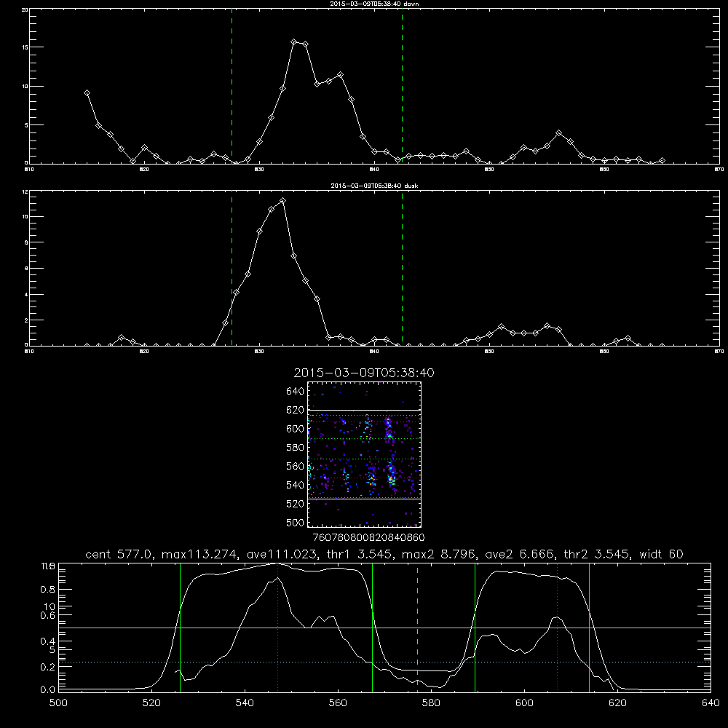Click x-axis label "580" on bottom plot

tap(431, 703)
